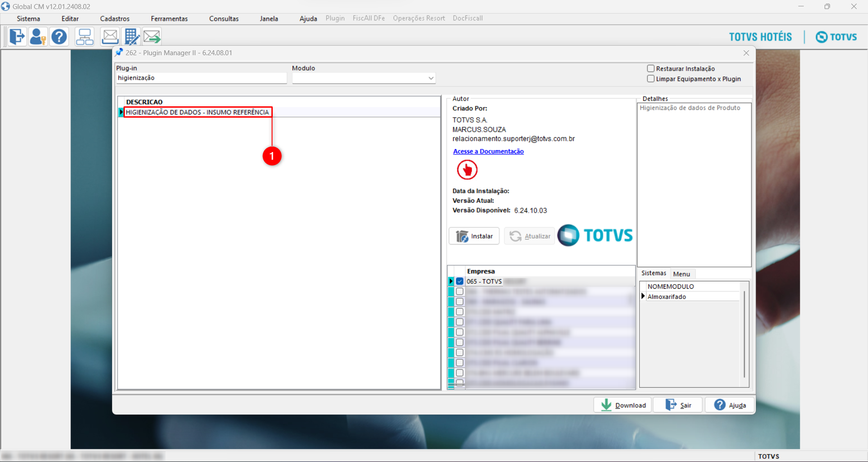Select the Almoxarifado module row
The width and height of the screenshot is (868, 462).
click(690, 297)
